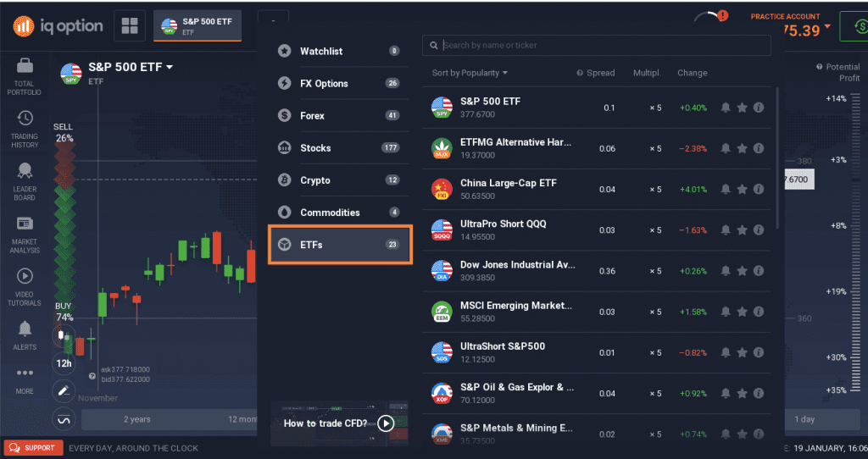This screenshot has width=868, height=459.
Task: Expand the Practice Account balance dropdown
Action: 827,26
